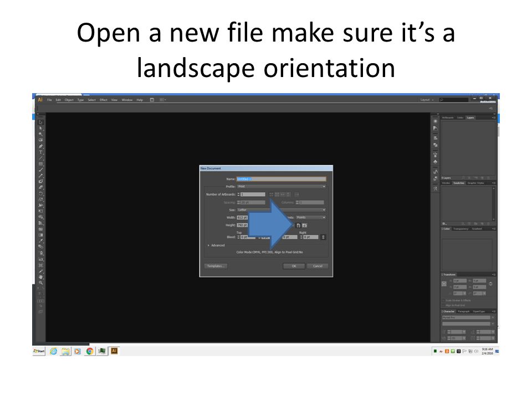The image size is (532, 399).
Task: Open Internet Explorer from the taskbar
Action: 53,351
